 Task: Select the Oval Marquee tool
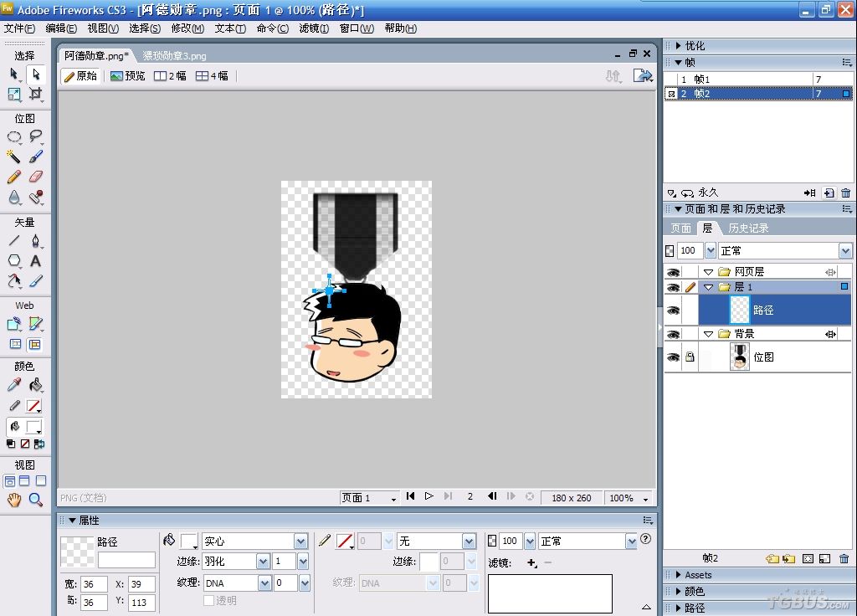[14, 136]
